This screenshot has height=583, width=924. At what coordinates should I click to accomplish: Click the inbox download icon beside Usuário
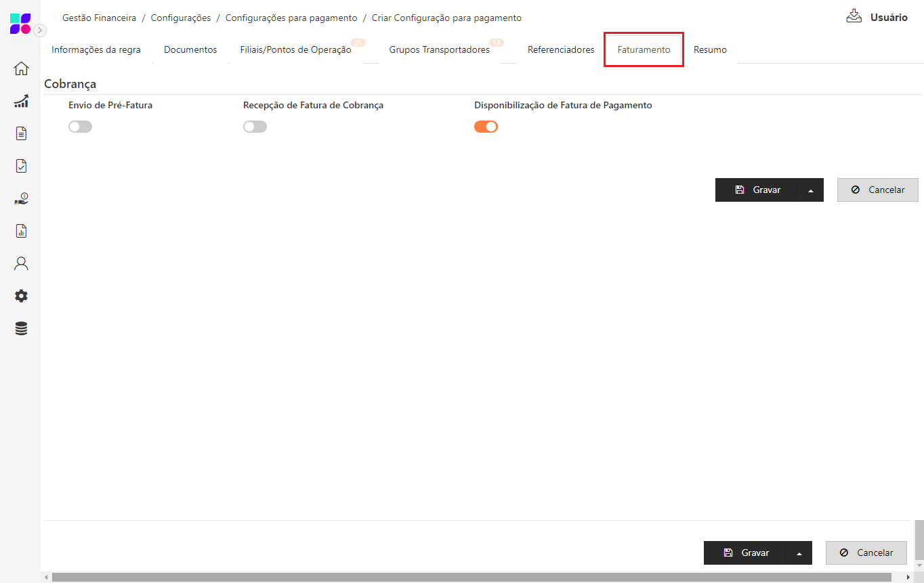[x=854, y=16]
